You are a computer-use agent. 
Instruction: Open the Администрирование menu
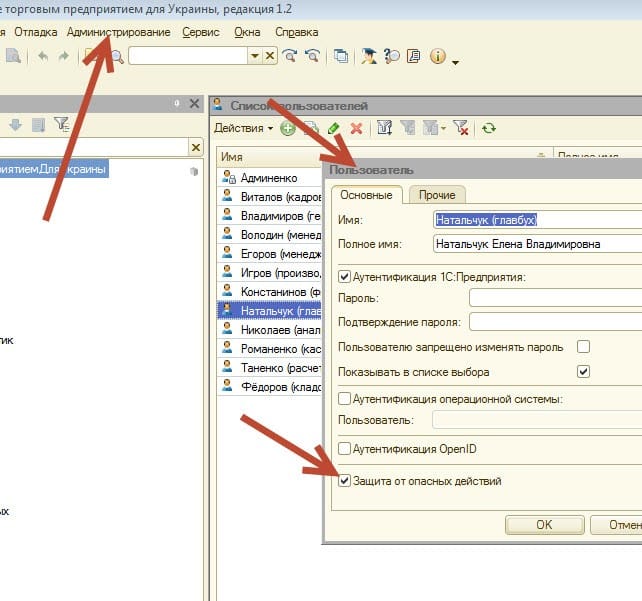pyautogui.click(x=118, y=32)
